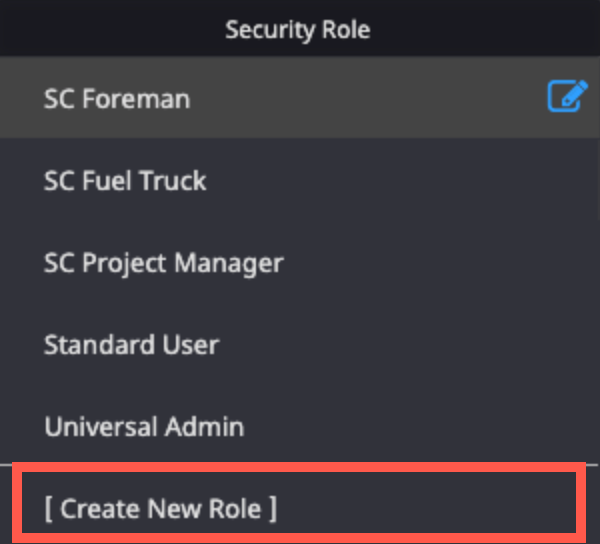The height and width of the screenshot is (544, 600).
Task: Click the [ Create New Role ] option
Action: coord(298,503)
